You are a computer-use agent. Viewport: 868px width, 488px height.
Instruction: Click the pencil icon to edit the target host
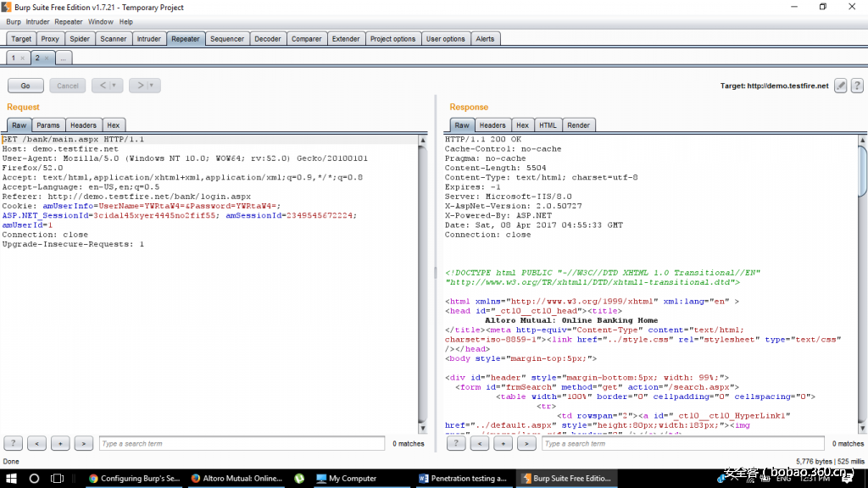839,86
